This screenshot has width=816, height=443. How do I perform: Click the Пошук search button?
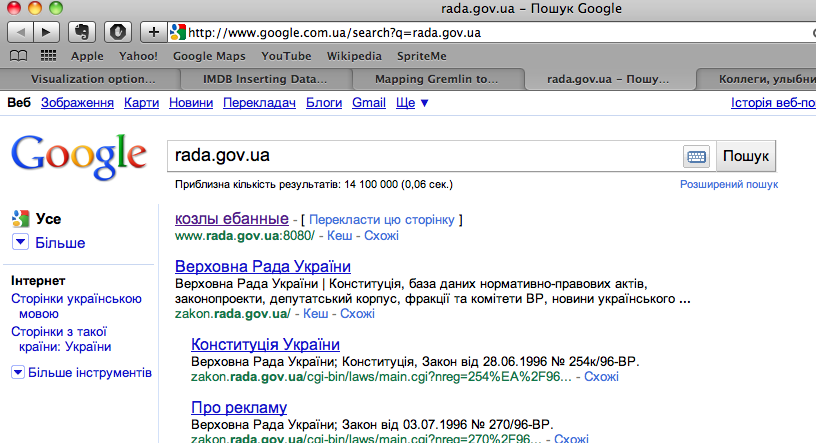tap(746, 156)
